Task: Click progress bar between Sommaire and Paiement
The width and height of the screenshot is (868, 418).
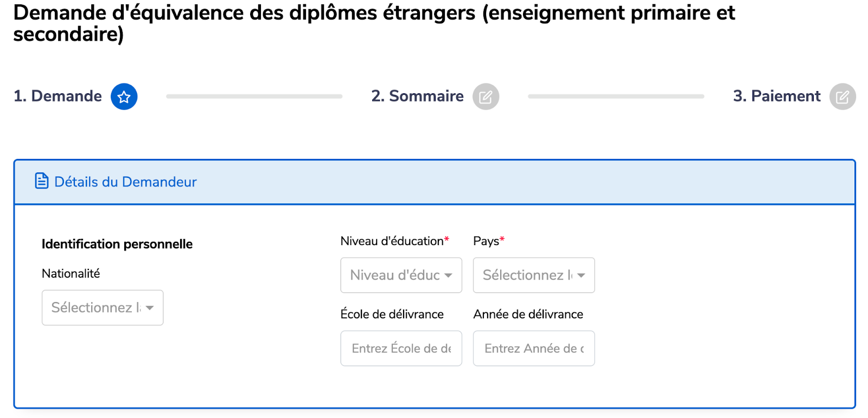Action: 616,97
